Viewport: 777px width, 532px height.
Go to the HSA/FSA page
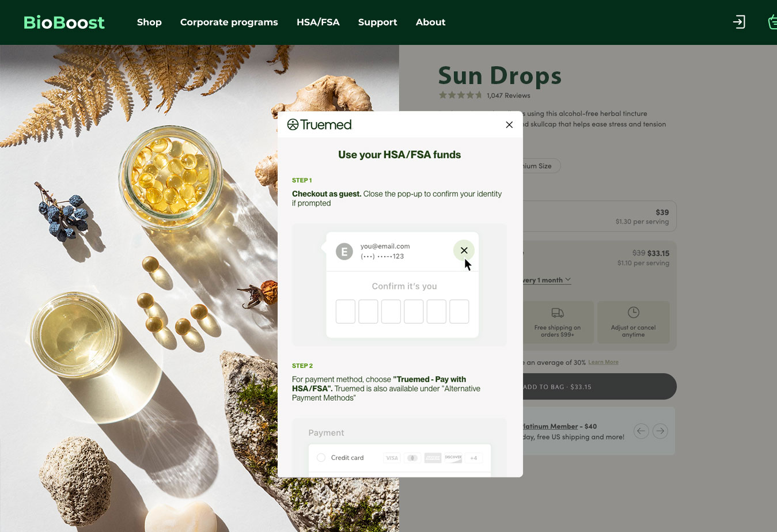318,22
